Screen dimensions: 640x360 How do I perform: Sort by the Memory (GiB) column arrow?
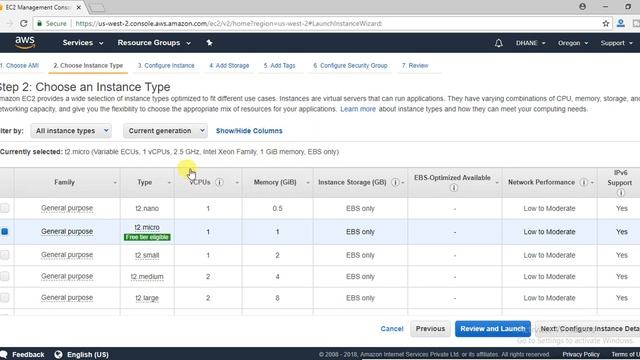[x=308, y=183]
